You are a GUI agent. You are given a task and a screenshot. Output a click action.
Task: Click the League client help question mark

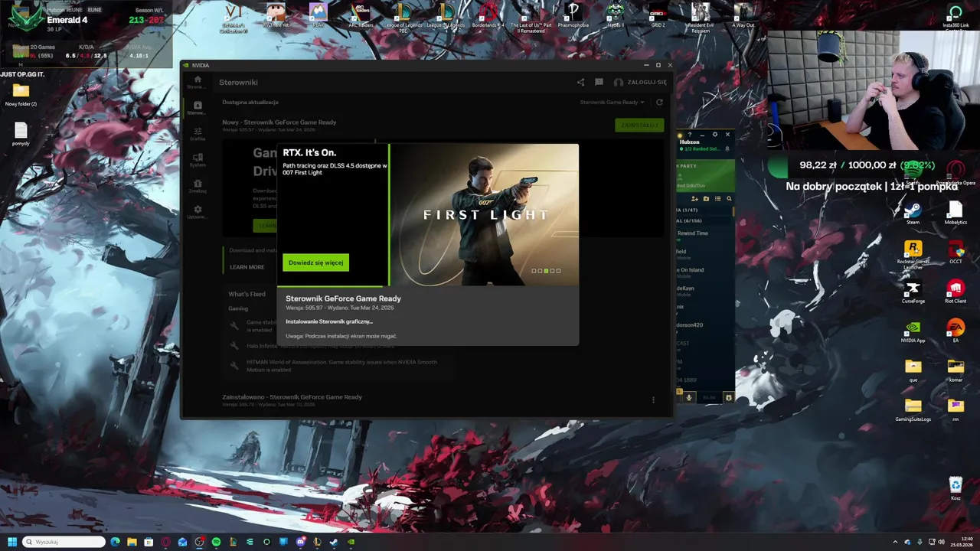[690, 135]
